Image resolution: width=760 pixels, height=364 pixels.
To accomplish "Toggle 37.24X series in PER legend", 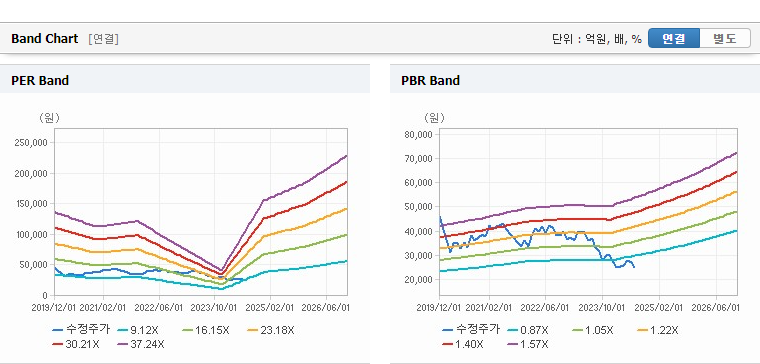I will pyautogui.click(x=141, y=344).
